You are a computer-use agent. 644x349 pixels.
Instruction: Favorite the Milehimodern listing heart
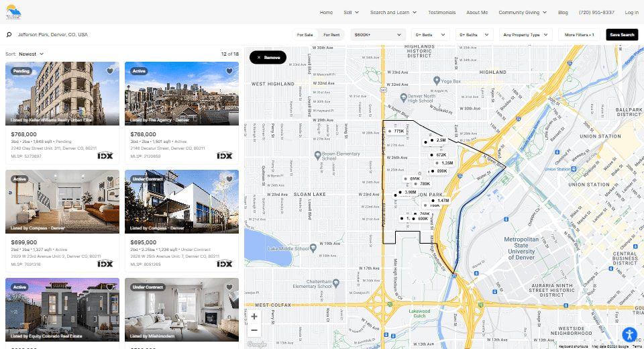pyautogui.click(x=229, y=287)
